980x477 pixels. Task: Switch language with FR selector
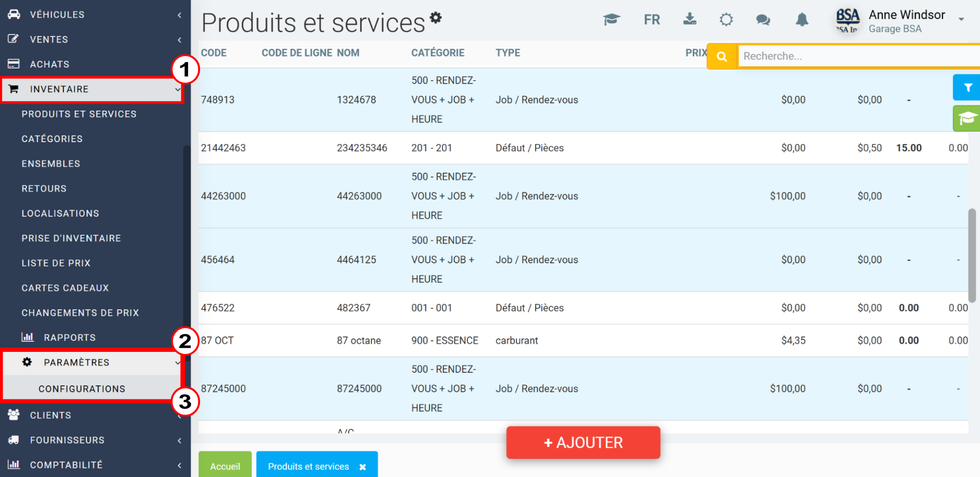click(652, 20)
